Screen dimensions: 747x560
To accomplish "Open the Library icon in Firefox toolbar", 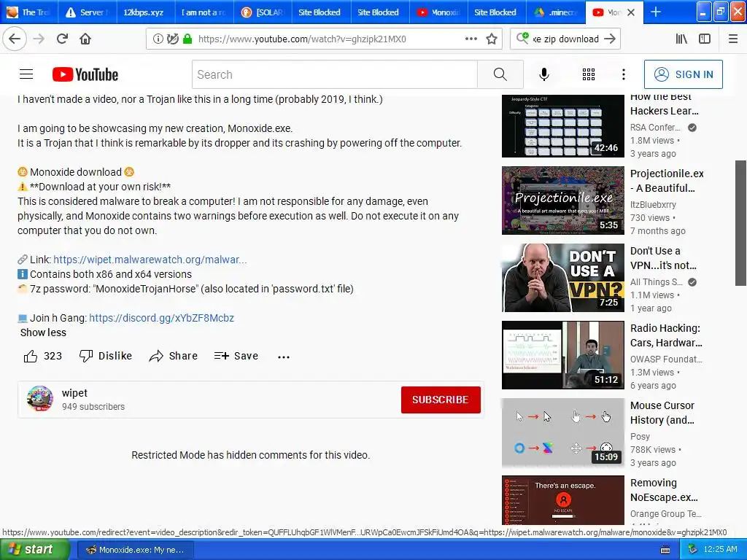I will tap(681, 39).
